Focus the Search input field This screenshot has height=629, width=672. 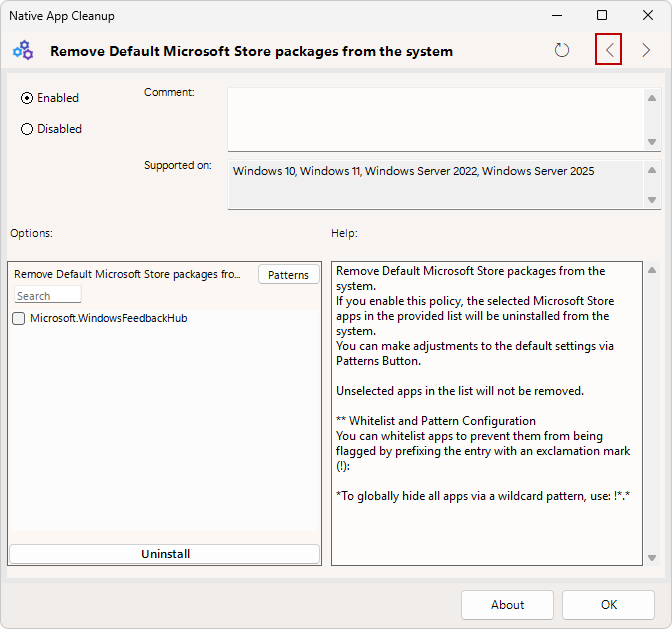pyautogui.click(x=48, y=296)
